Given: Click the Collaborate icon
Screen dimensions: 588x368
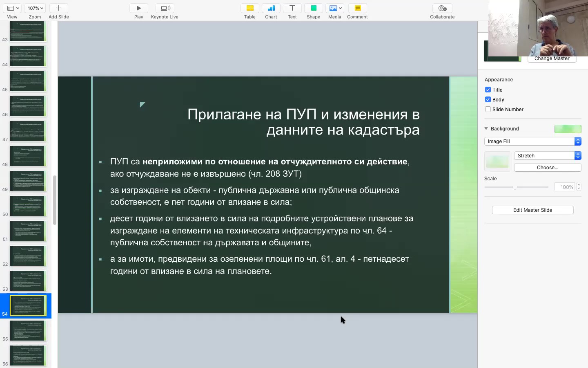Looking at the screenshot, I should (x=442, y=8).
